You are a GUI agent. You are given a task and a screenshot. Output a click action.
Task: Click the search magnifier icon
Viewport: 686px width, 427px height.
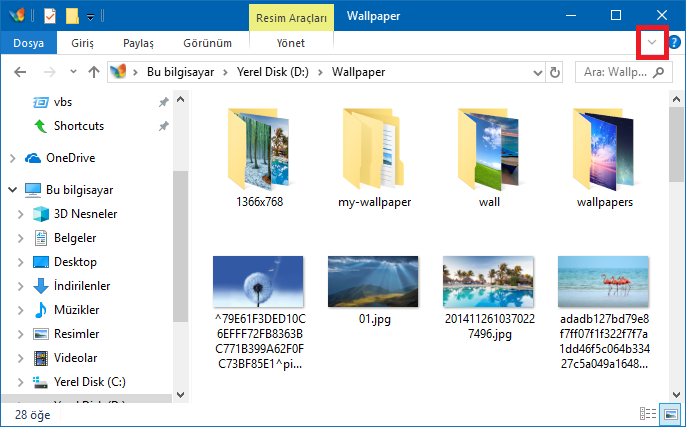(658, 72)
